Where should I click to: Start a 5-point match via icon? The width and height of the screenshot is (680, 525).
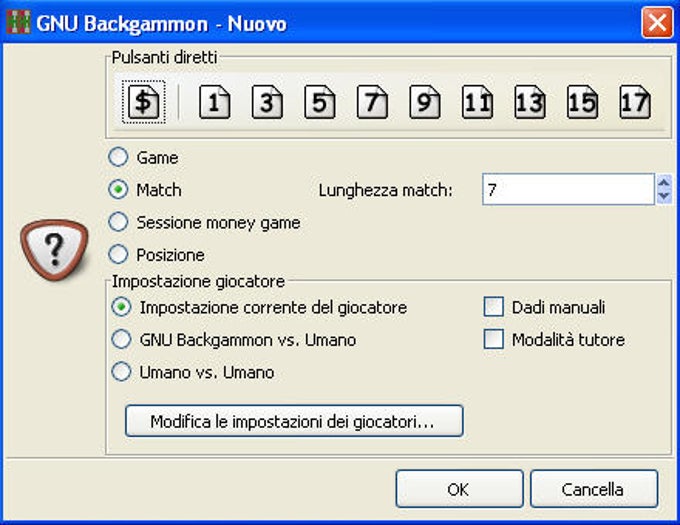(x=319, y=102)
